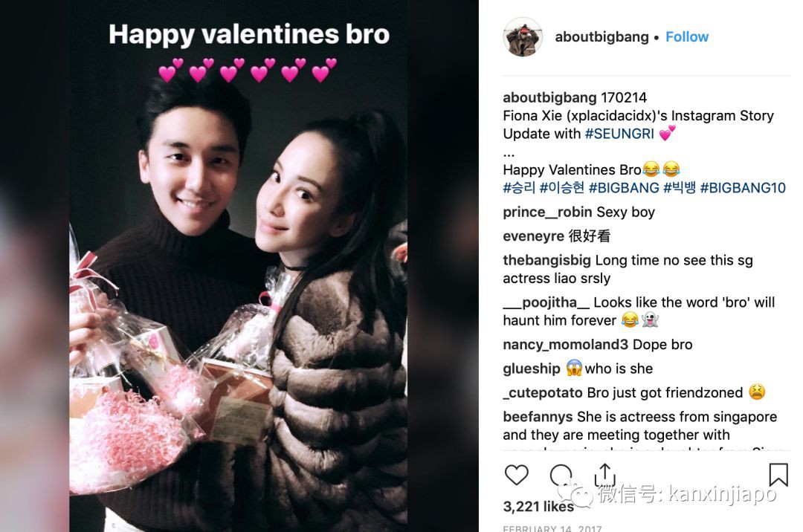The image size is (803, 532).
Task: Visit commenter thebangisbig's profile
Action: (547, 260)
